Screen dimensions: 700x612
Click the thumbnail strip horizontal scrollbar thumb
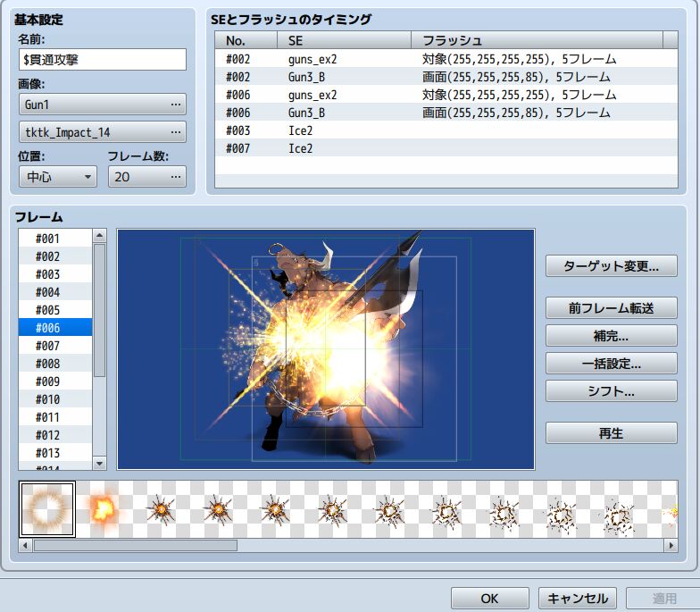pos(136,545)
